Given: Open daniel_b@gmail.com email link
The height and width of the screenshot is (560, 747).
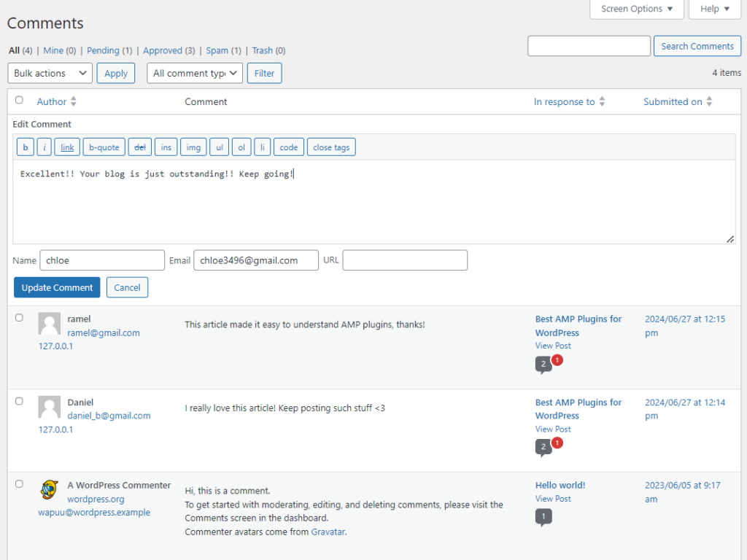Looking at the screenshot, I should click(x=109, y=416).
